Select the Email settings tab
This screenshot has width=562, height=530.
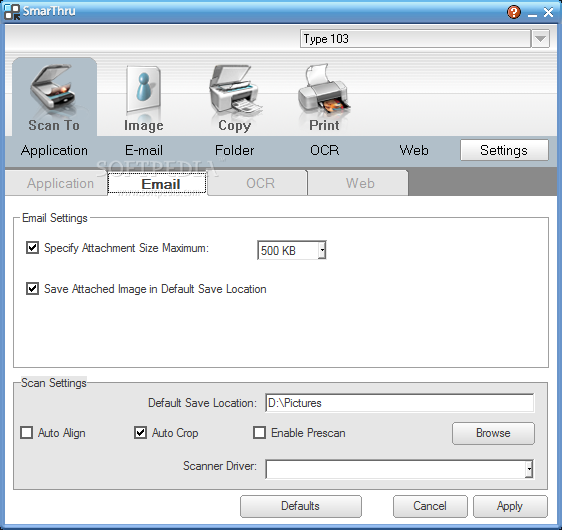(157, 183)
